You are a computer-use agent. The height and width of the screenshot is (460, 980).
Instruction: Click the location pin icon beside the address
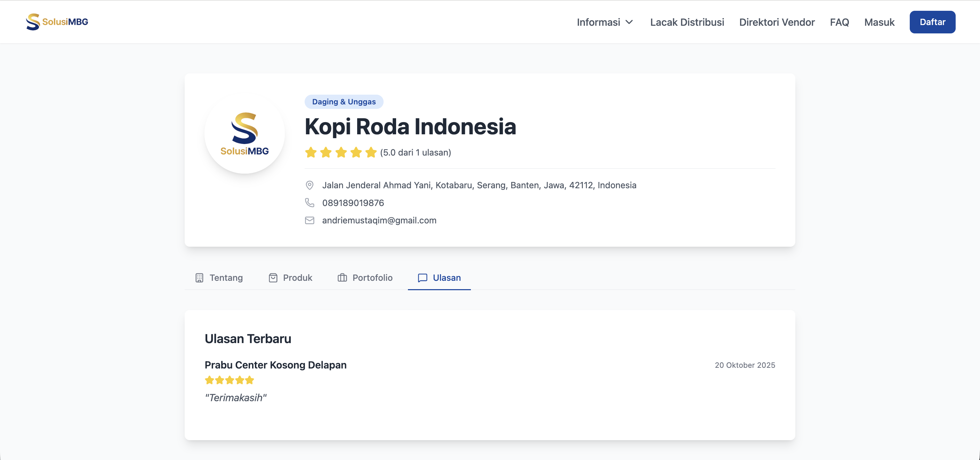(309, 185)
